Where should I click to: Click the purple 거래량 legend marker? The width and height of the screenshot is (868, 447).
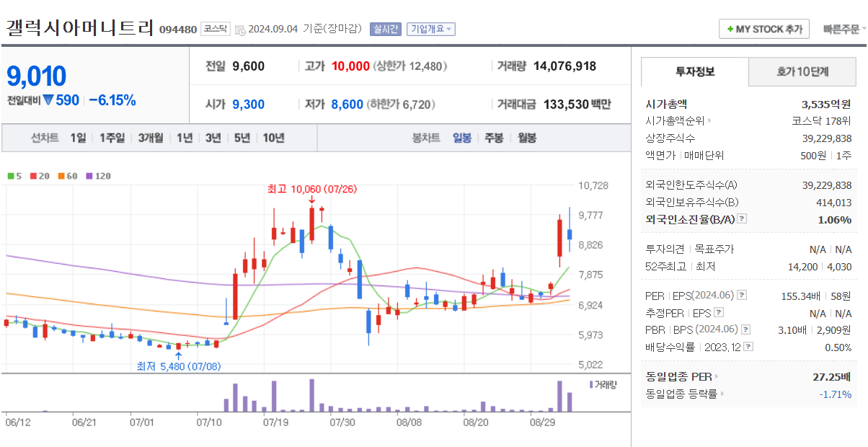[x=591, y=384]
